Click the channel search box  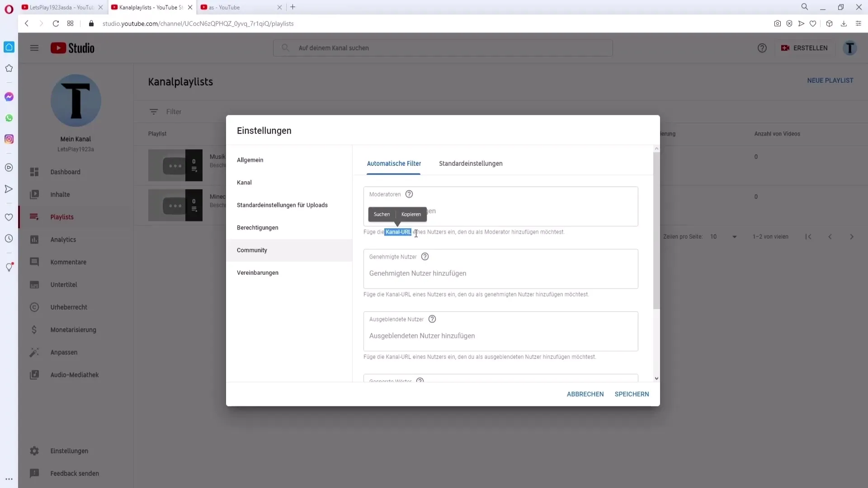coord(443,48)
